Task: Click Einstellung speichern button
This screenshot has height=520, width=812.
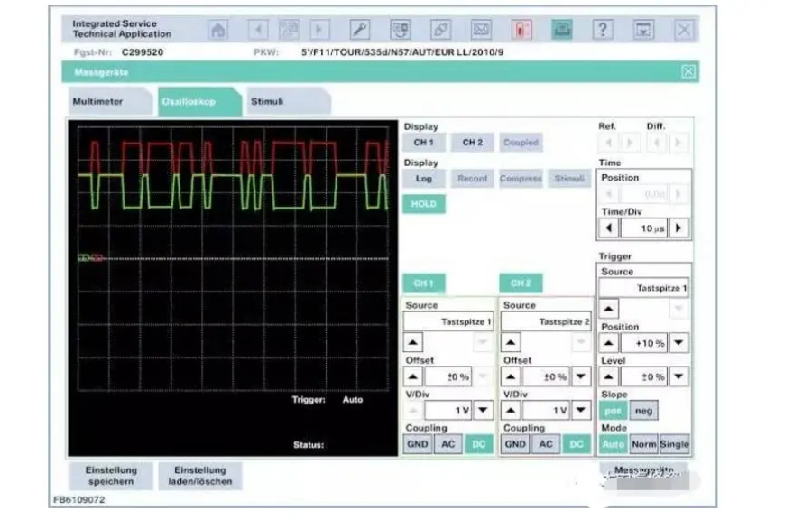Action: click(x=111, y=476)
